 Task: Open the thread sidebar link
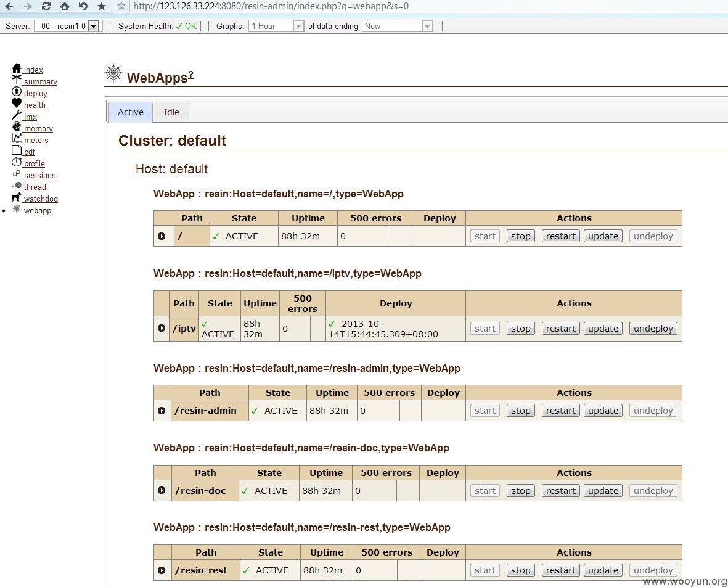(x=35, y=187)
